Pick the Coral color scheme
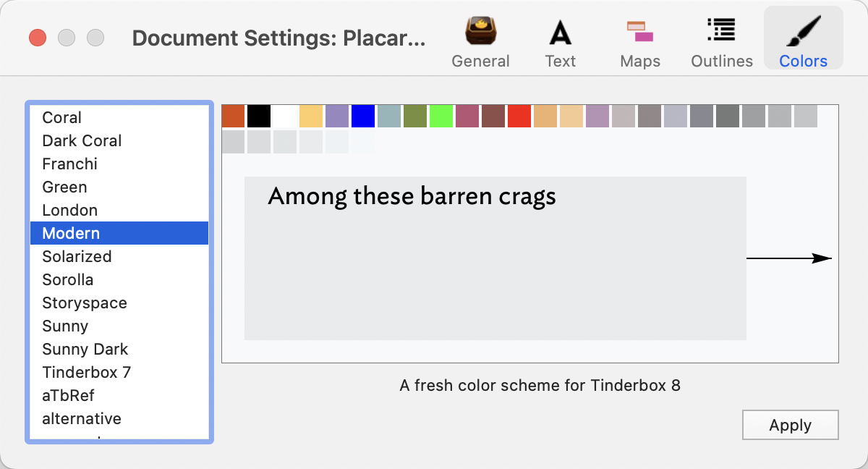 [62, 117]
